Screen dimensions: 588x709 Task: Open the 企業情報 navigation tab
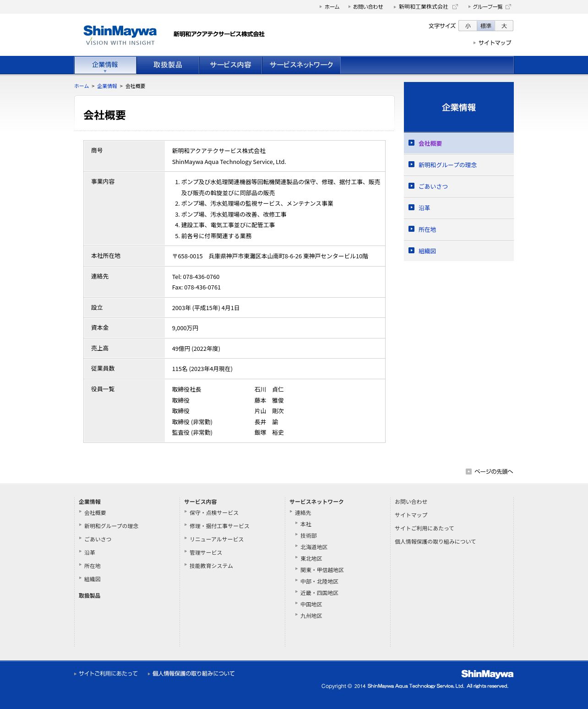coord(105,65)
